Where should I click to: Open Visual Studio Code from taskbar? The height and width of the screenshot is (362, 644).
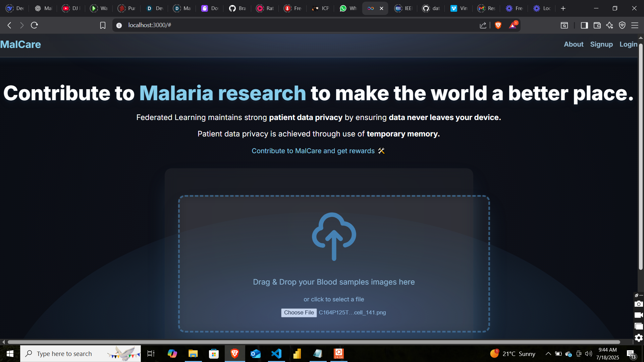click(x=276, y=354)
